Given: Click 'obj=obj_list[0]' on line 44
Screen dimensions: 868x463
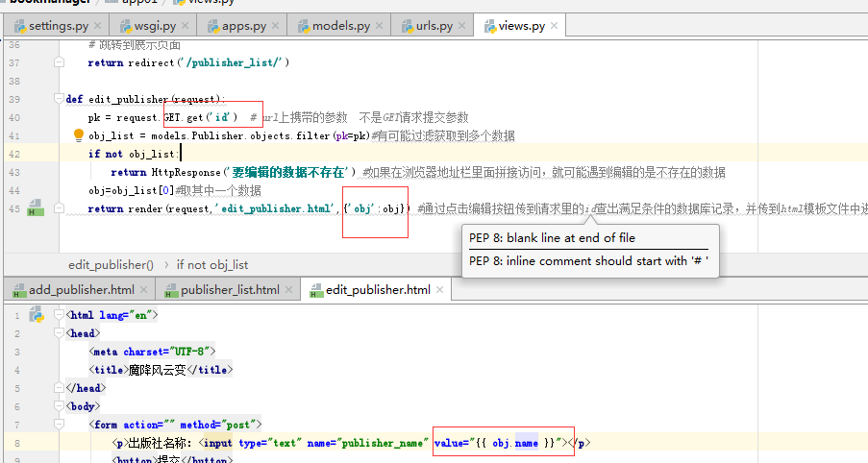Looking at the screenshot, I should click(x=131, y=190).
